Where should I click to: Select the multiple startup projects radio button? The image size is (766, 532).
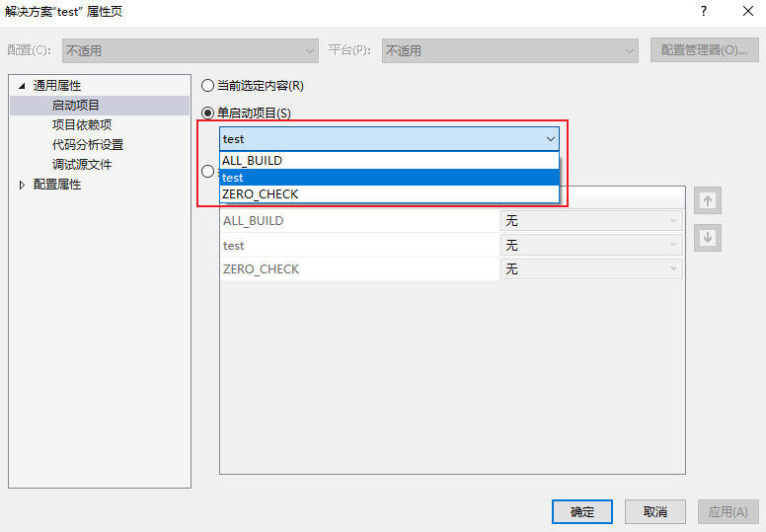[x=207, y=172]
